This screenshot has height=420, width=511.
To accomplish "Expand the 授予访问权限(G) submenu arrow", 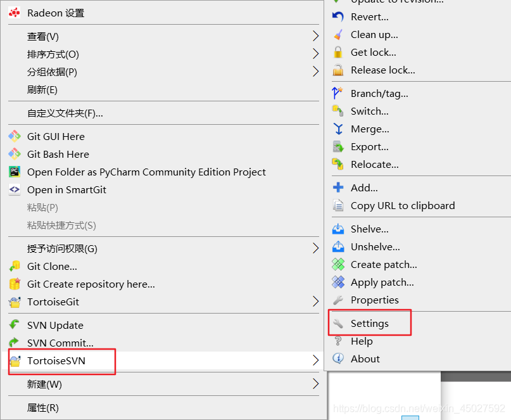I will (315, 248).
